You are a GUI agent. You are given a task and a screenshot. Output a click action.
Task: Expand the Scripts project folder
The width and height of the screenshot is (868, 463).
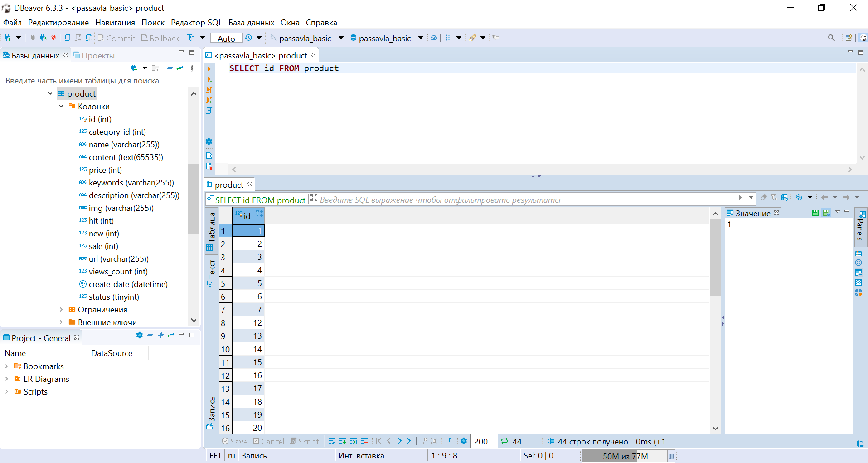coord(7,391)
